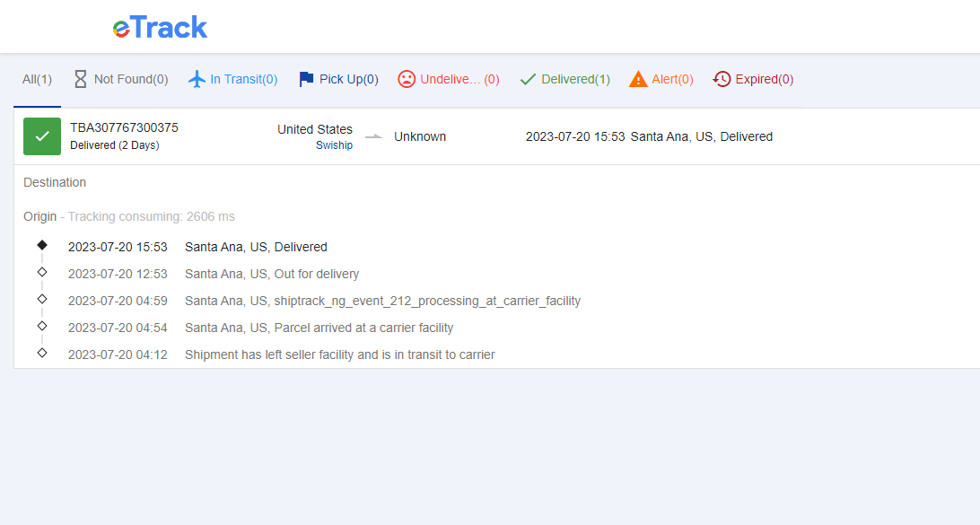980x525 pixels.
Task: Click the 2023-07-20 04:12 timestamp
Action: tap(118, 354)
